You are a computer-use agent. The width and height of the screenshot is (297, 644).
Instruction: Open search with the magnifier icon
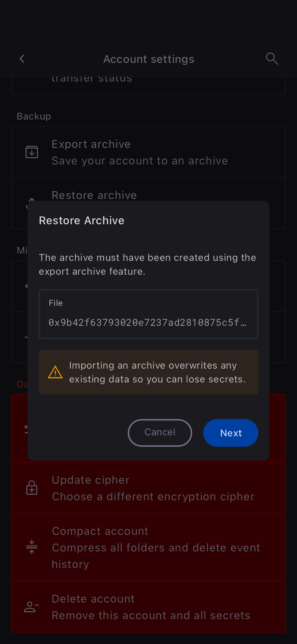coord(272,59)
